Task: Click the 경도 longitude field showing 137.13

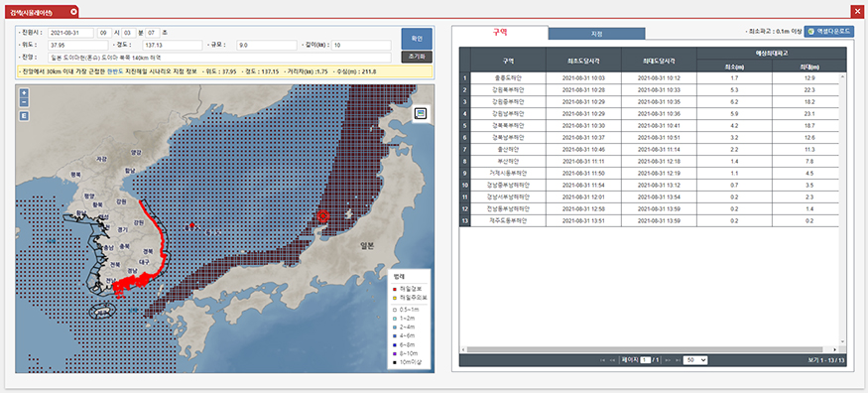Action: tap(173, 45)
